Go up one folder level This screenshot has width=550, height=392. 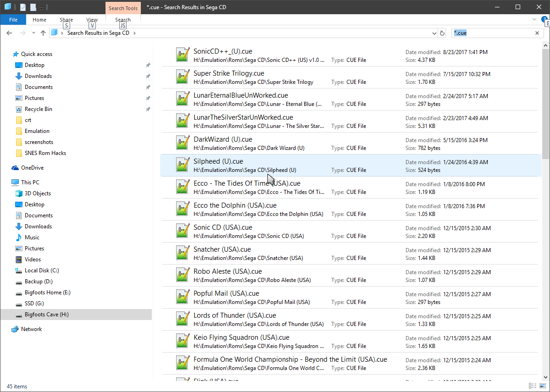click(43, 33)
